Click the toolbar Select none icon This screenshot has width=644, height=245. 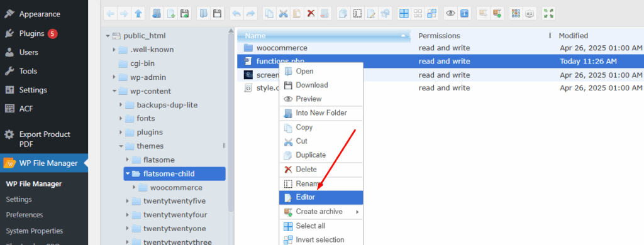pos(418,14)
